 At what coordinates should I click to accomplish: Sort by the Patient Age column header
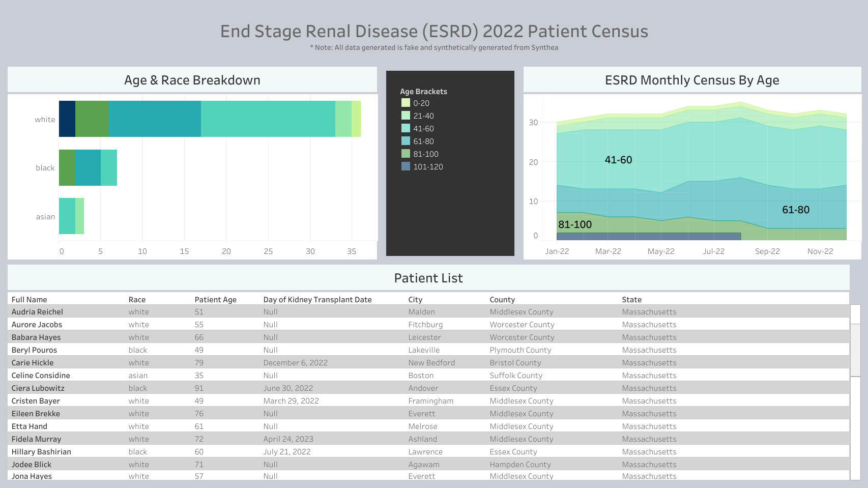point(215,300)
